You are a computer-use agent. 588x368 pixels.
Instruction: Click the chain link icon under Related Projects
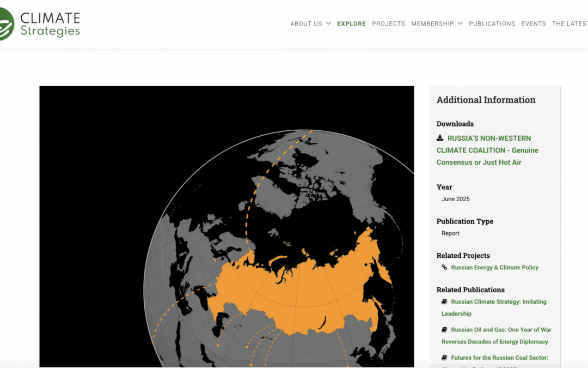(444, 267)
